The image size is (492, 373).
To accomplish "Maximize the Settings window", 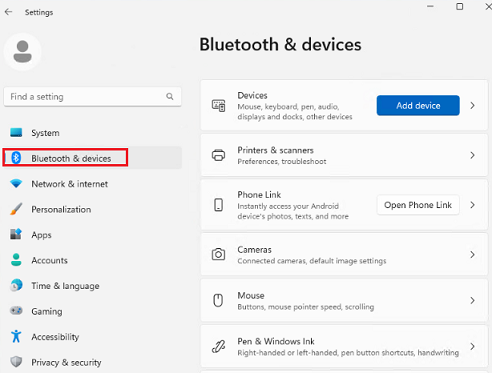I will tap(460, 6).
